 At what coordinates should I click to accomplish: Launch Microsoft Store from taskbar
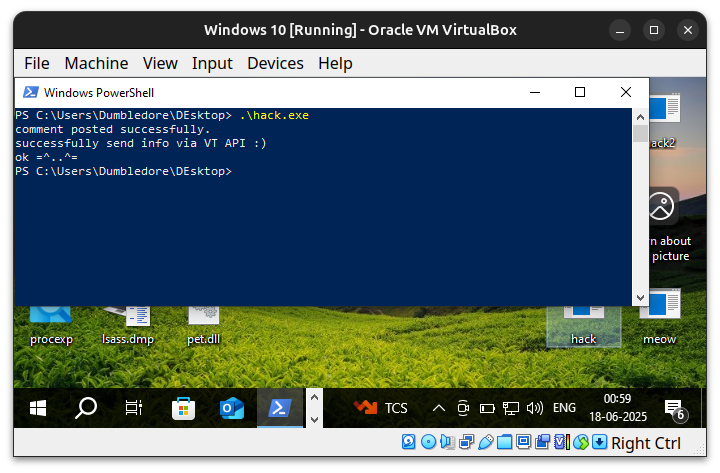point(183,408)
